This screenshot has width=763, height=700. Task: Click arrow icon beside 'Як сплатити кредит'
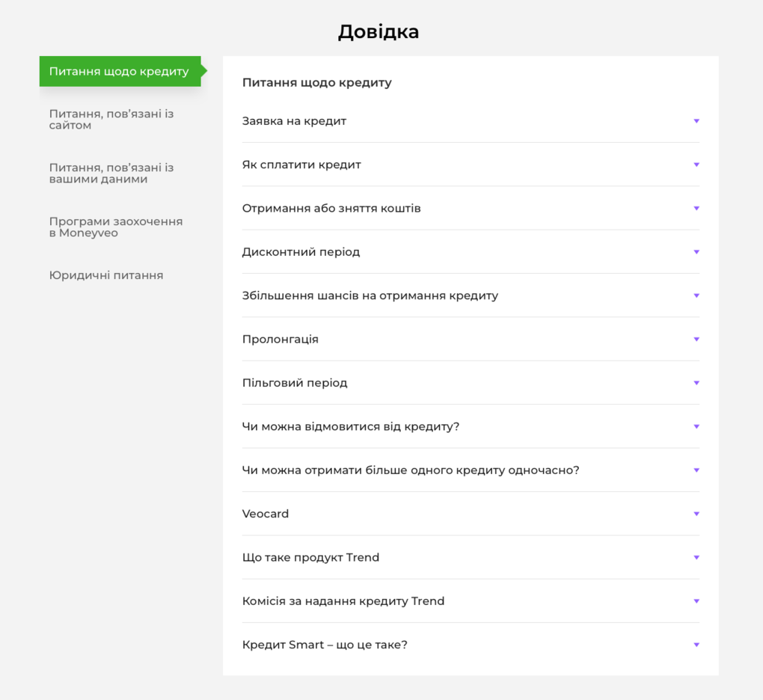click(696, 165)
